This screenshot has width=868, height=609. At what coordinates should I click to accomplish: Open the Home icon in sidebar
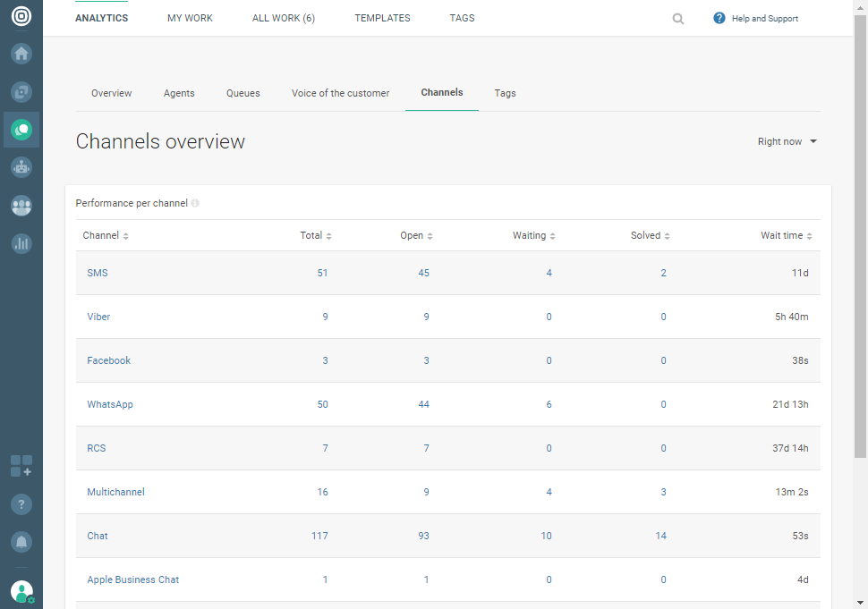[21, 54]
